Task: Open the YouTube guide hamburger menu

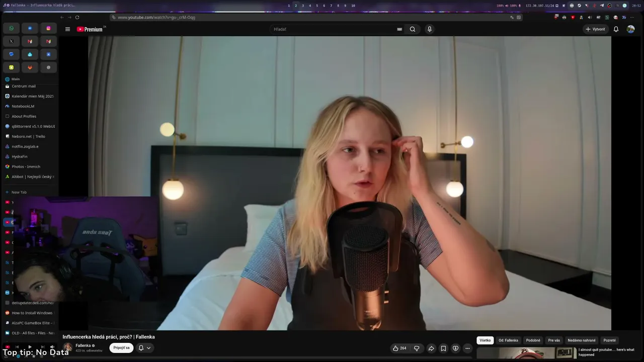Action: [67, 29]
